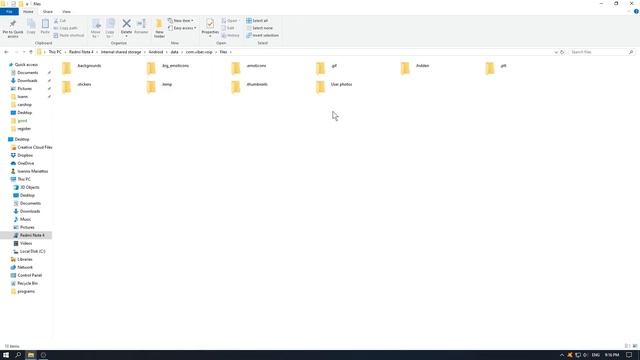Image resolution: width=640 pixels, height=360 pixels.
Task: Open Videos under This PC
Action: point(22,243)
